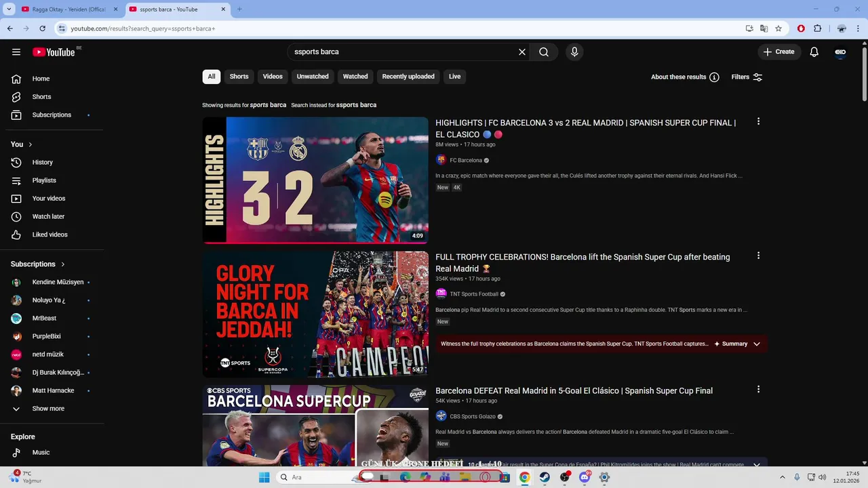Select the Recently uploaded filter chip
Image resolution: width=868 pixels, height=488 pixels.
408,77
